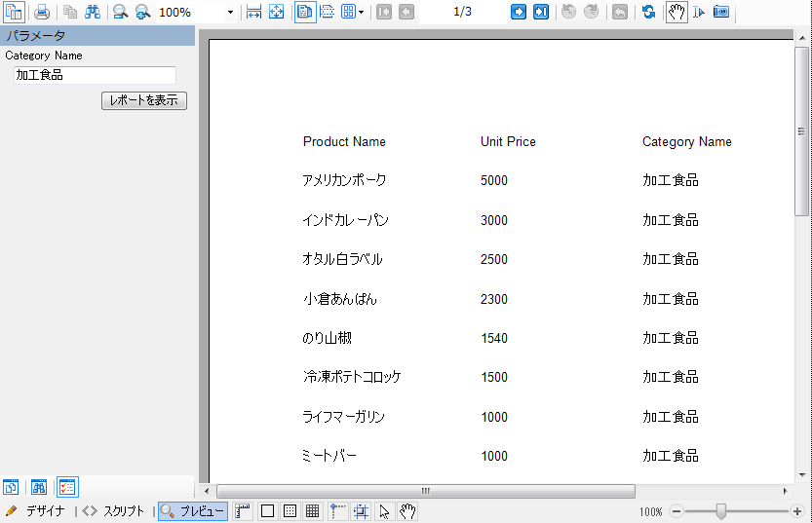Screen dimensions: 812x523
Task: Toggle the sidebar panel button
Action: (14, 12)
